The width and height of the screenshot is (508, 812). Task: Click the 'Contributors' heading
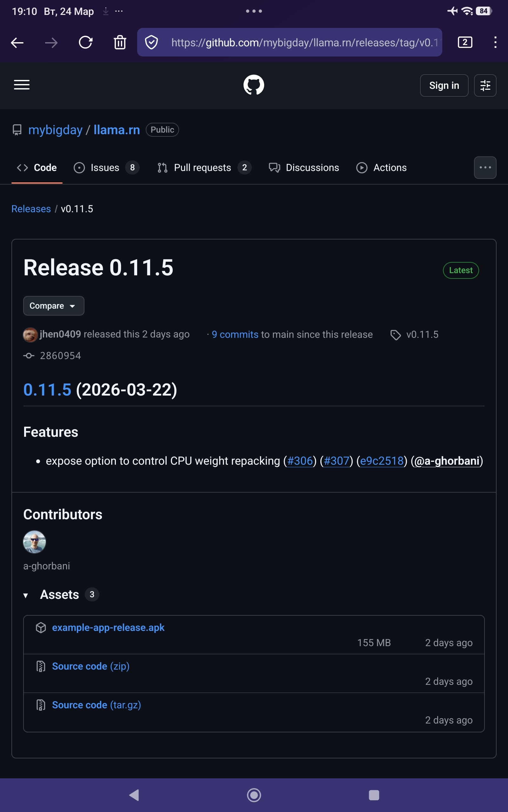coord(63,514)
